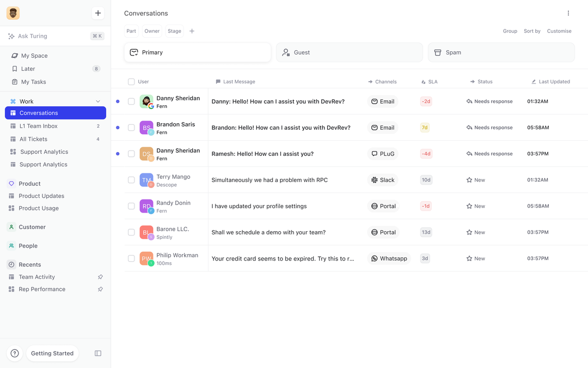Check Philip Workman's conversation checkbox
This screenshot has width=588, height=368.
(x=131, y=258)
